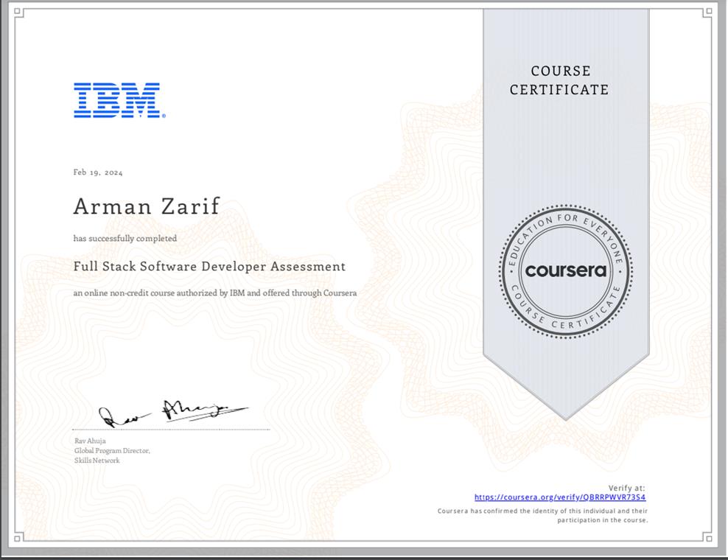728x560 pixels.
Task: Toggle the certificate date Feb 19, 2024
Action: pyautogui.click(x=97, y=172)
